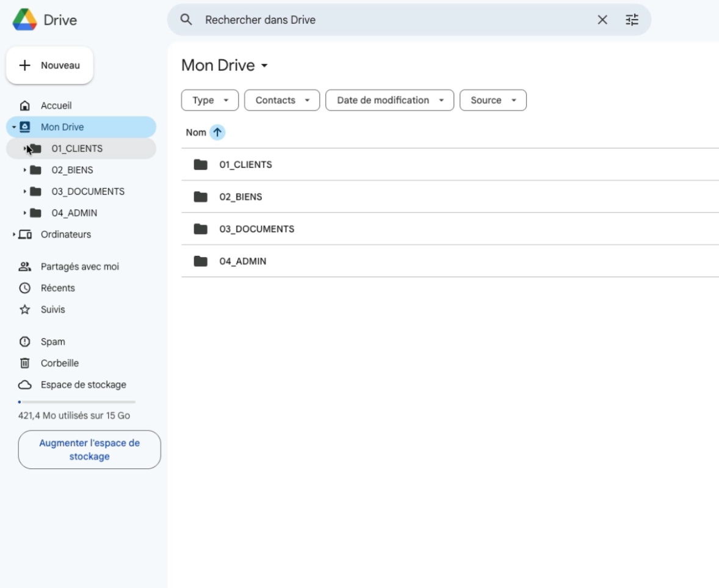Open the Type filter dropdown
Screen dimensions: 719x588
(x=209, y=100)
